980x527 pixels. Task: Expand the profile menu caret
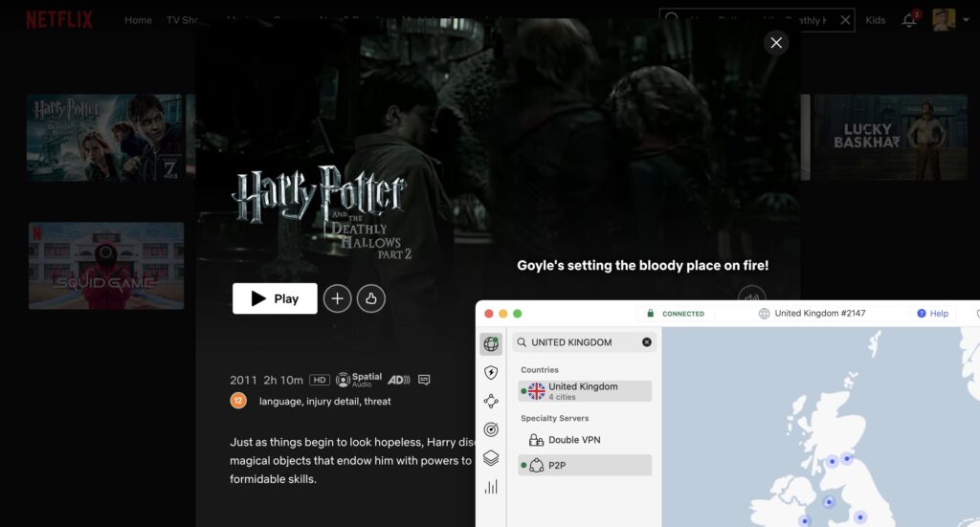[x=966, y=20]
